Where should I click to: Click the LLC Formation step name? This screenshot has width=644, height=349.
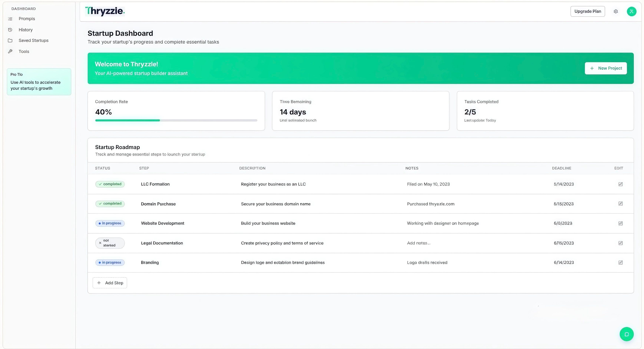155,184
